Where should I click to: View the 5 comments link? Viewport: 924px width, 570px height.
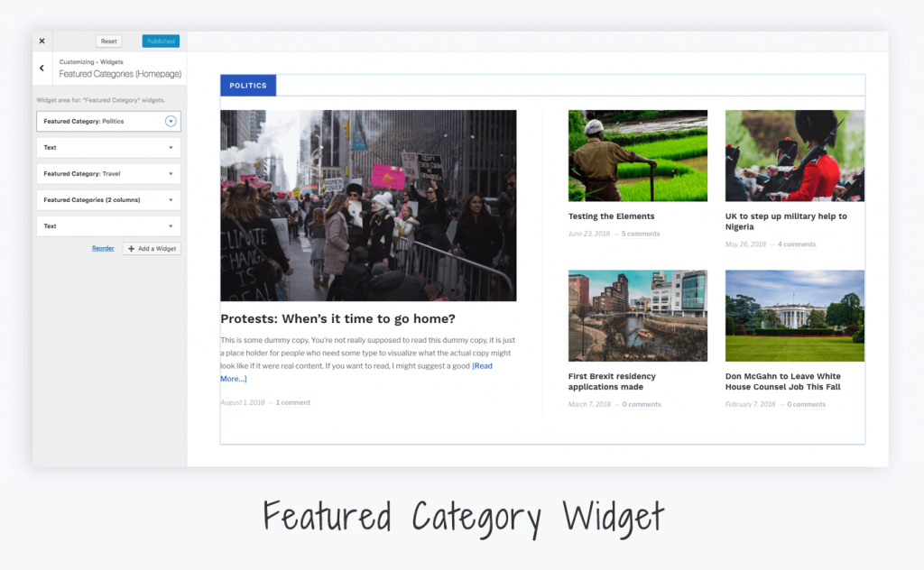point(641,234)
